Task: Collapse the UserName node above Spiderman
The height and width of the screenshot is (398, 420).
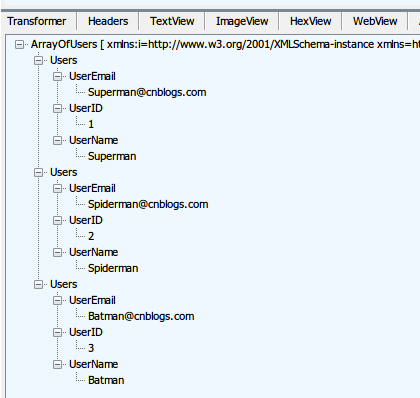Action: pos(58,252)
